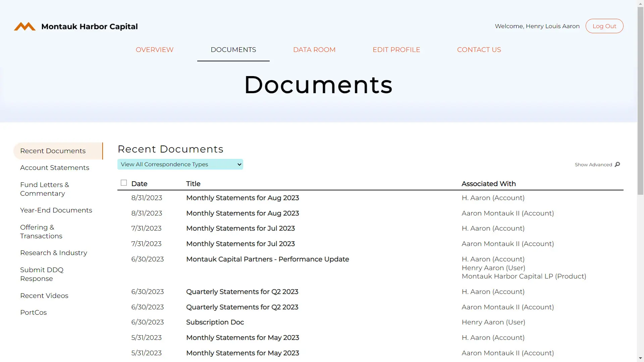Open Fund Letters & Commentary section
644x362 pixels.
pos(44,189)
